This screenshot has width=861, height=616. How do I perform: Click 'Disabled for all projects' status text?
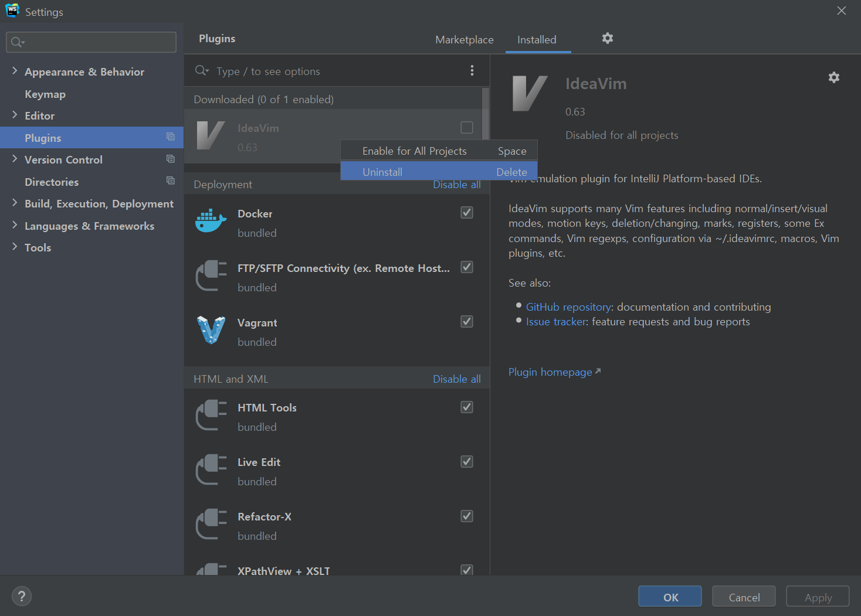(x=622, y=135)
